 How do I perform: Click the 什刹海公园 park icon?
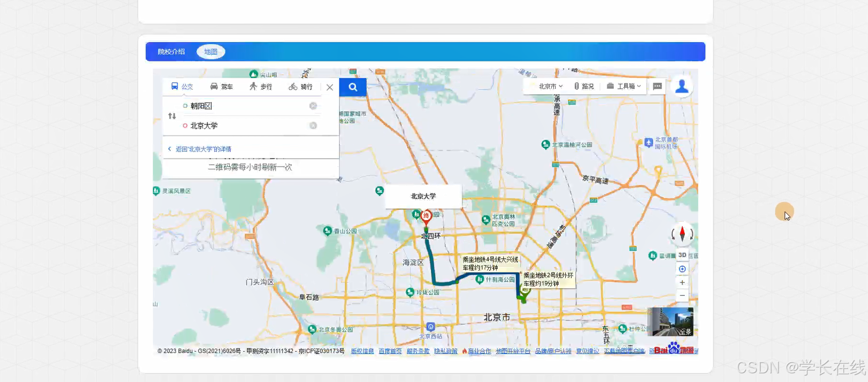coord(479,279)
